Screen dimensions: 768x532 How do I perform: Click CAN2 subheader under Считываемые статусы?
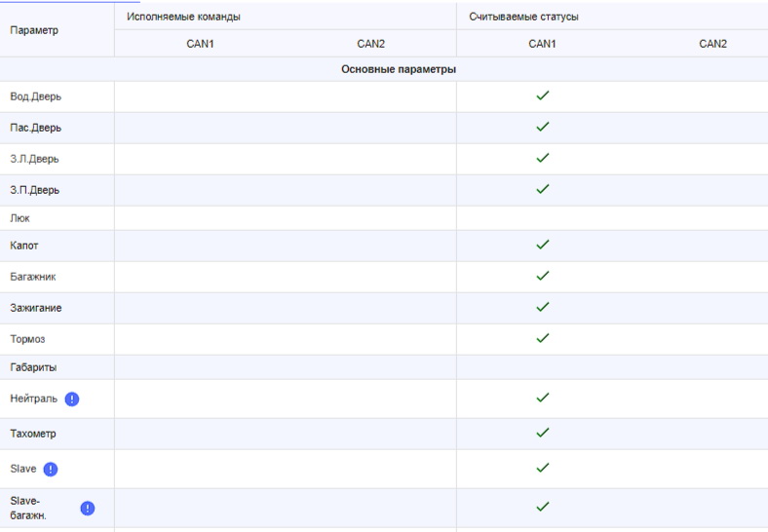[x=712, y=44]
